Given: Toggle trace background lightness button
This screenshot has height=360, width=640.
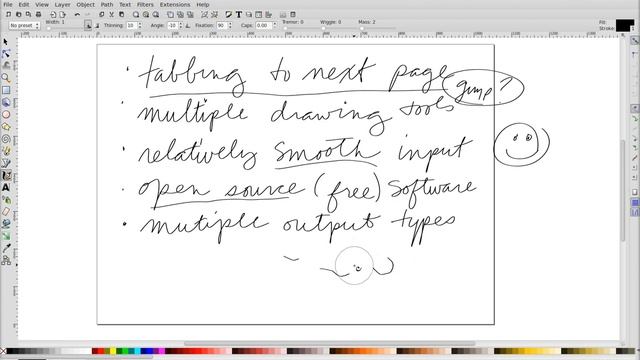Looking at the screenshot, I should (x=97, y=25).
